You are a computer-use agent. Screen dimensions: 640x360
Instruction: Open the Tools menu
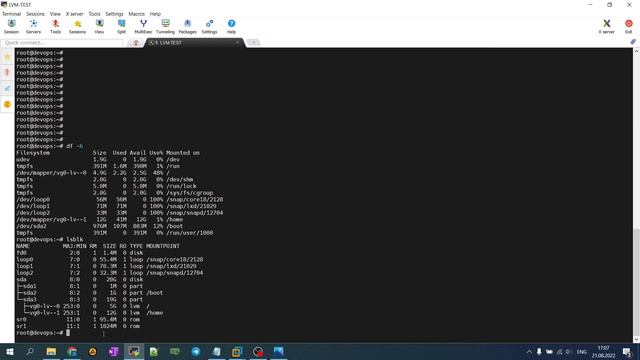94,14
